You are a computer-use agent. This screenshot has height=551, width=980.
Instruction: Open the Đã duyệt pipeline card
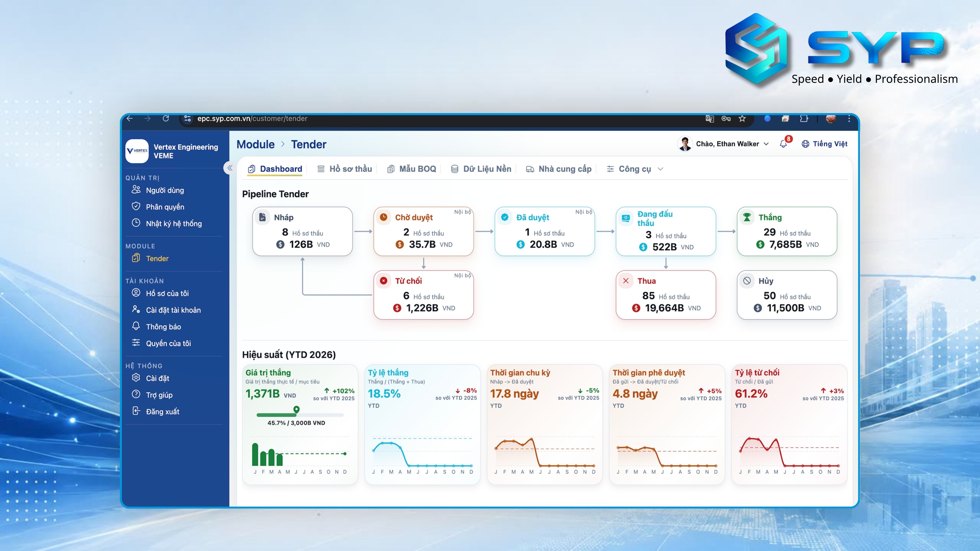click(544, 231)
